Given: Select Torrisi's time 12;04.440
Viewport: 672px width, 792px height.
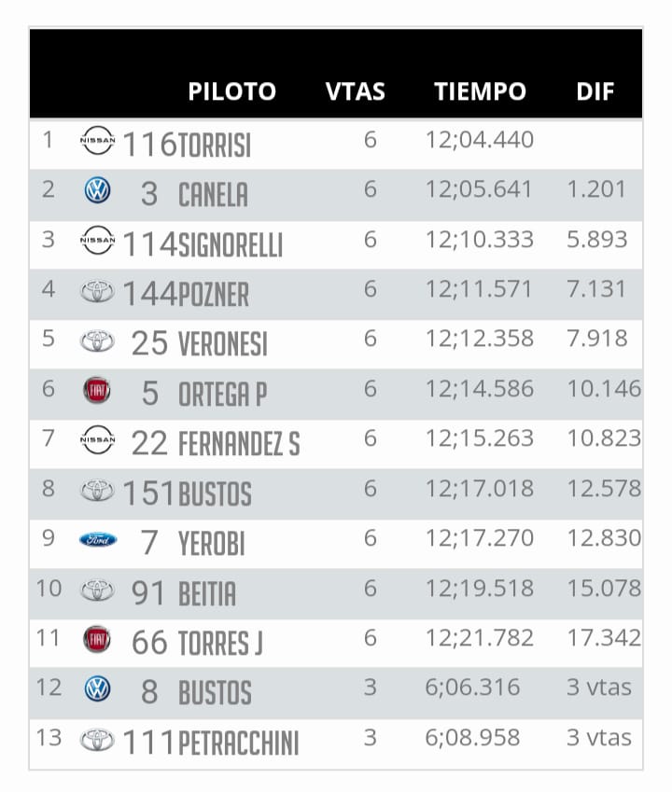Looking at the screenshot, I should 480,140.
